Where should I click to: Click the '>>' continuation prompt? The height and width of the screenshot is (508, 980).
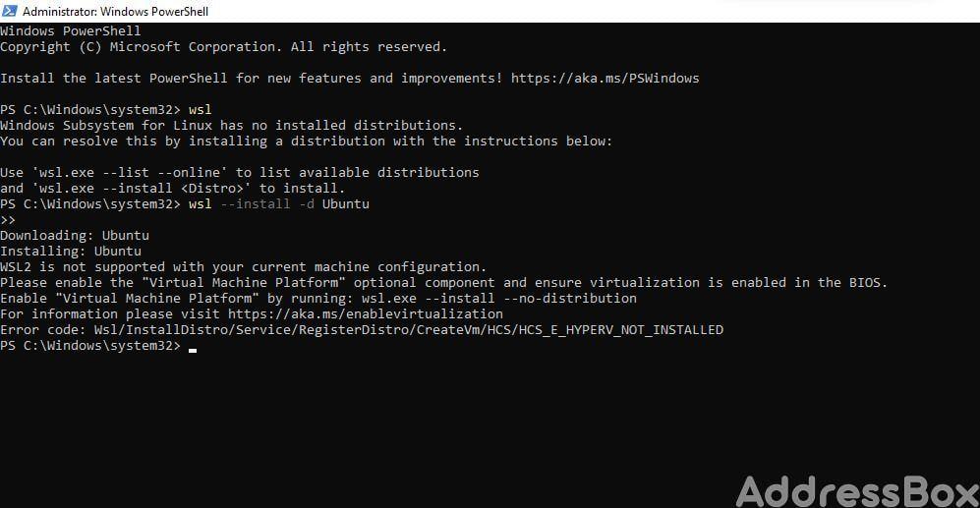click(x=8, y=219)
